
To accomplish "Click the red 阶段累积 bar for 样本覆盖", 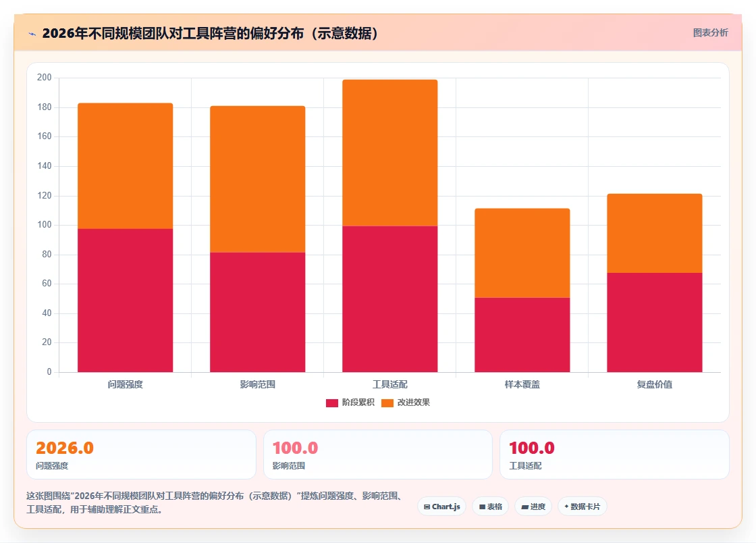I will pos(522,335).
